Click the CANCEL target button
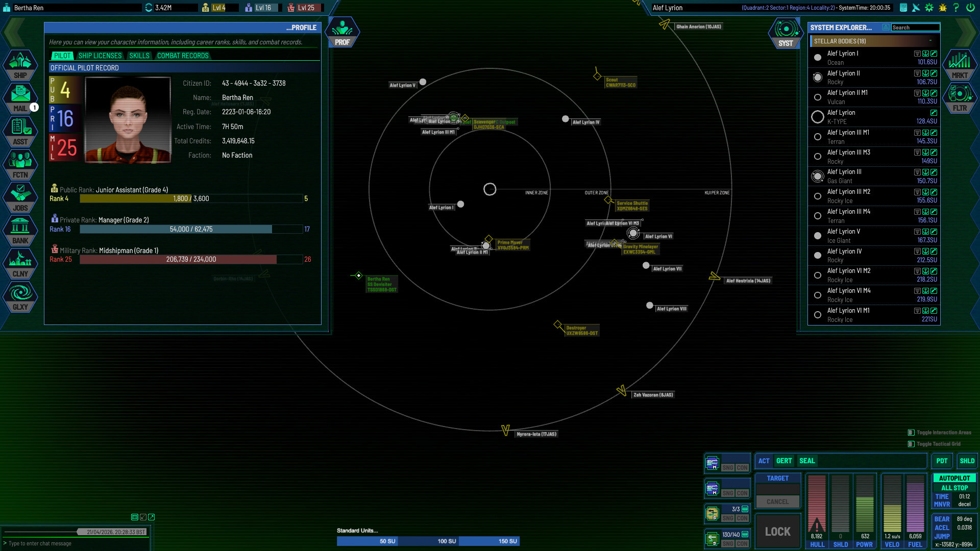Image resolution: width=980 pixels, height=551 pixels. pyautogui.click(x=777, y=502)
